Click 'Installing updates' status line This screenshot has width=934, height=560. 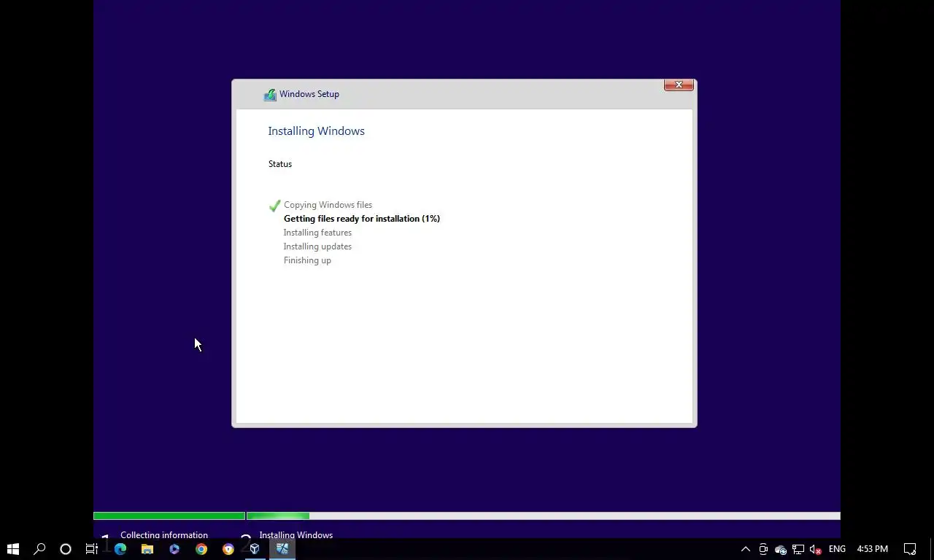[x=317, y=246]
